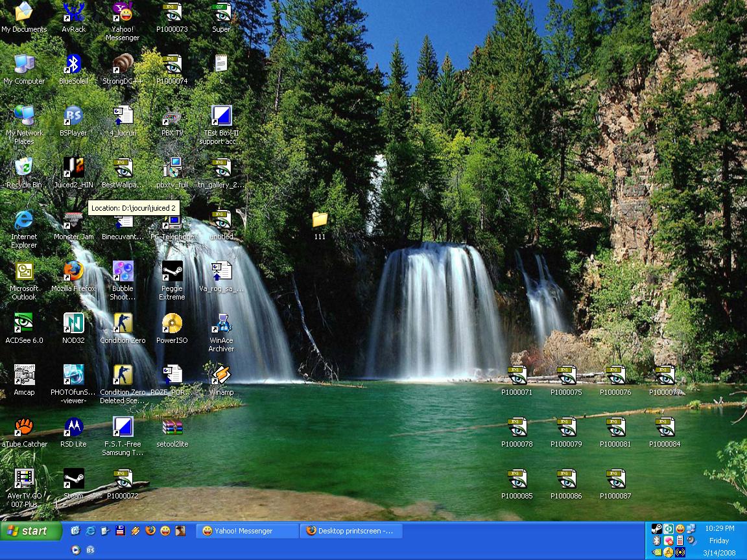Select the yellow folder named 111
Viewport: 747px width, 560px height.
tap(320, 220)
